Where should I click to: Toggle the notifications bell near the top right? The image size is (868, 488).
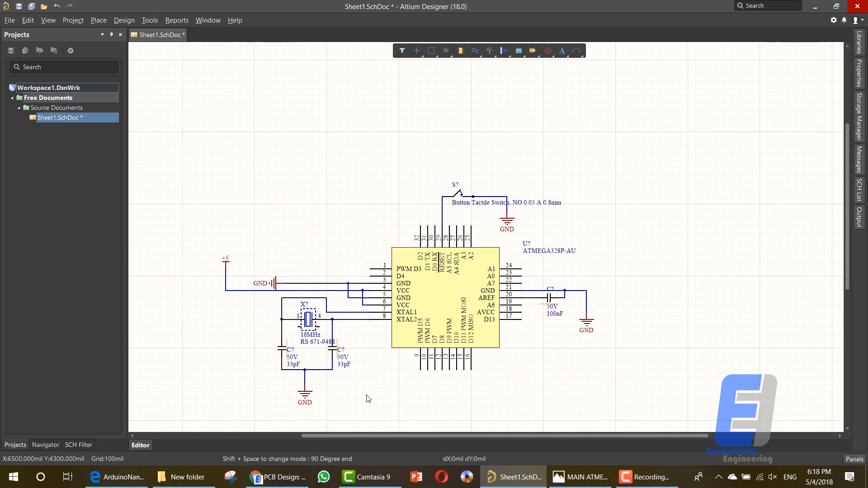tap(845, 20)
